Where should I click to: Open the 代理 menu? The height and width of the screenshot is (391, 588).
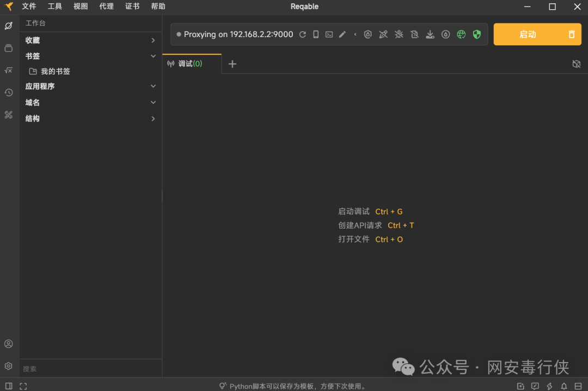point(107,7)
